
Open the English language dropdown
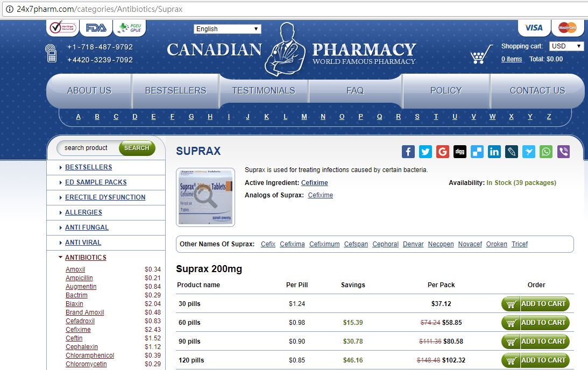pyautogui.click(x=227, y=29)
